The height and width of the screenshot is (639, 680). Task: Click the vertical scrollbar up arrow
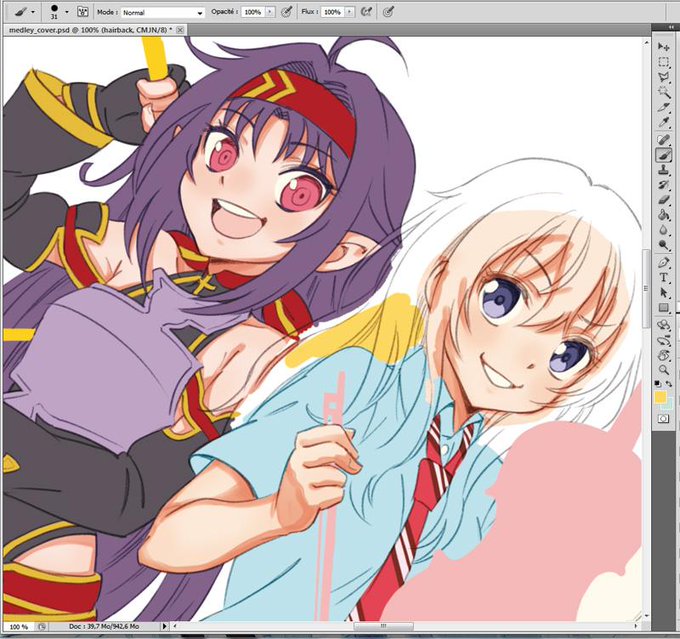click(646, 43)
